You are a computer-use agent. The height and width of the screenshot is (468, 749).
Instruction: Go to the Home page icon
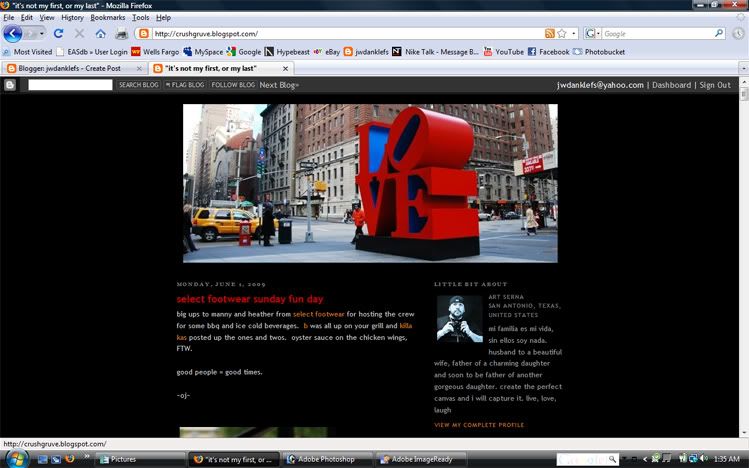100,34
